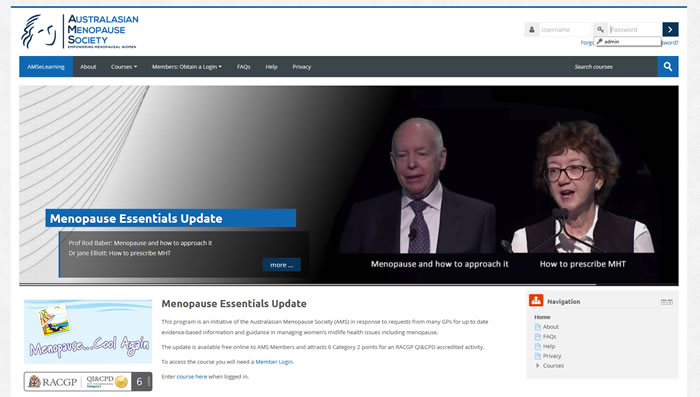Follow the Member Login link
This screenshot has width=700, height=397.
coord(274,362)
